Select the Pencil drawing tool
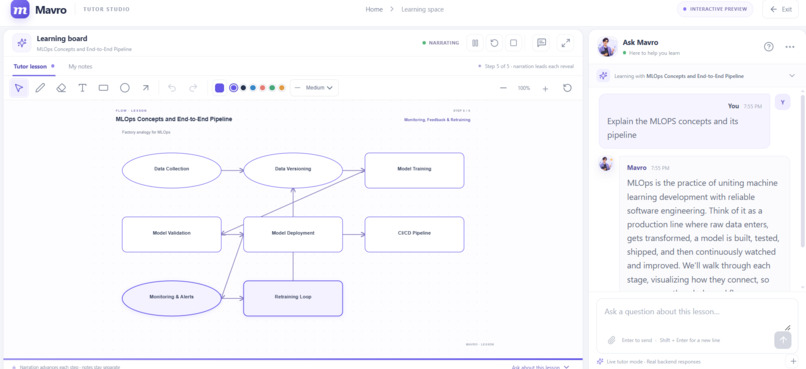Image resolution: width=806 pixels, height=369 pixels. tap(40, 88)
